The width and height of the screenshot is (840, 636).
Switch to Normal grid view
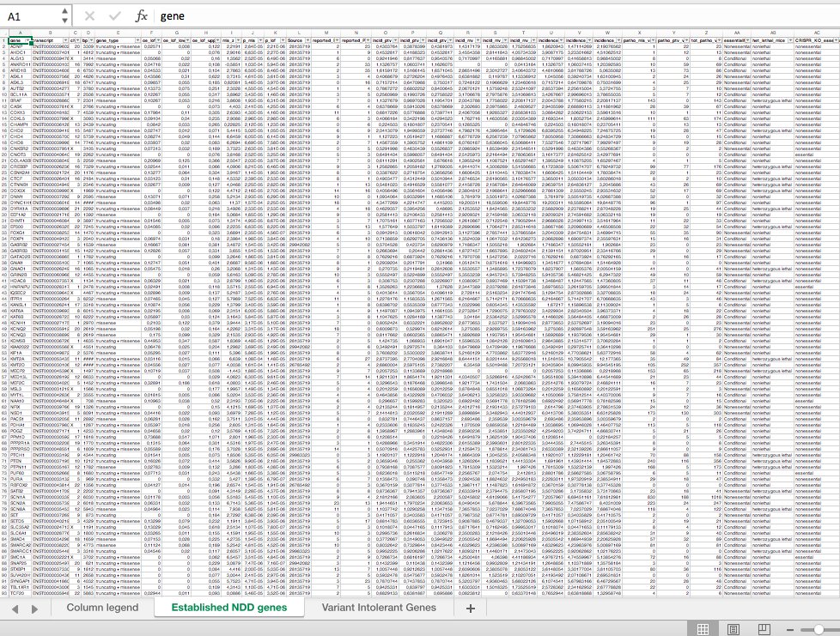click(x=703, y=629)
